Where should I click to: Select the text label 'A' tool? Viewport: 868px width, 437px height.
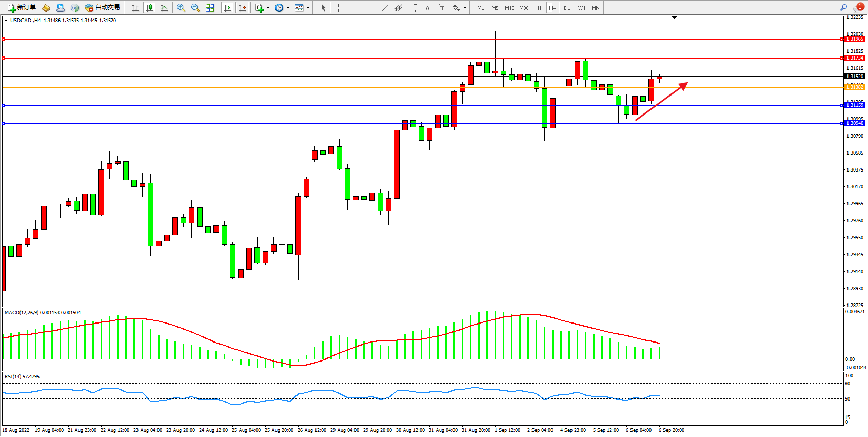(x=427, y=8)
